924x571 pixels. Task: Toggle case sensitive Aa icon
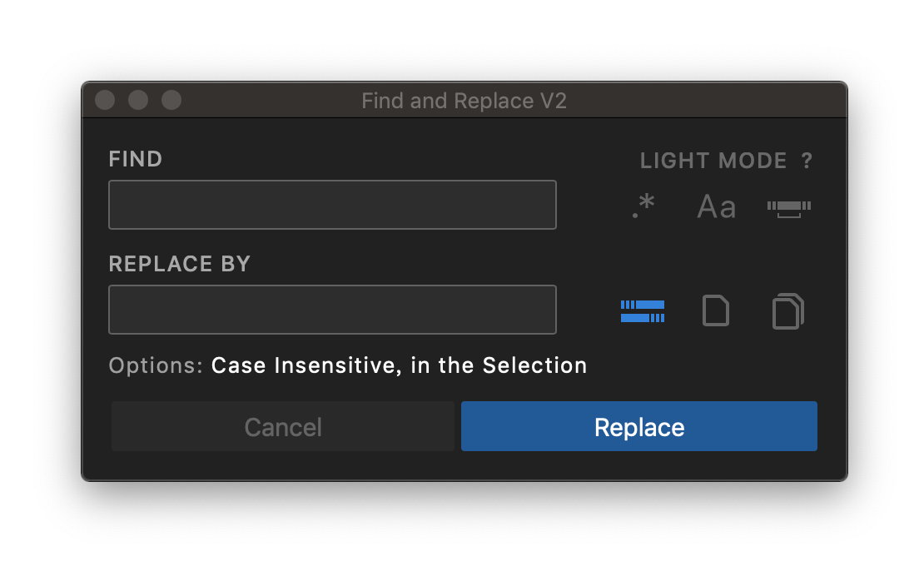click(x=716, y=206)
